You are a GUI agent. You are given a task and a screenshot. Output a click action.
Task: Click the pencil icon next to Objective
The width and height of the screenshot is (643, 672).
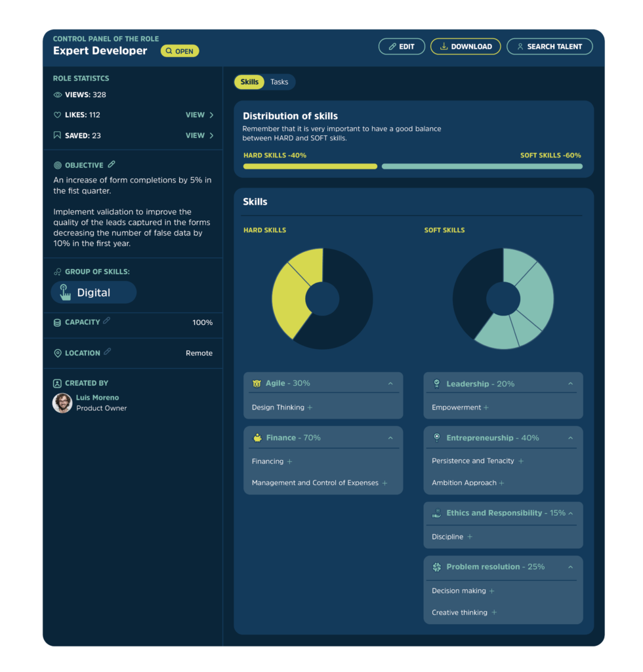point(112,165)
